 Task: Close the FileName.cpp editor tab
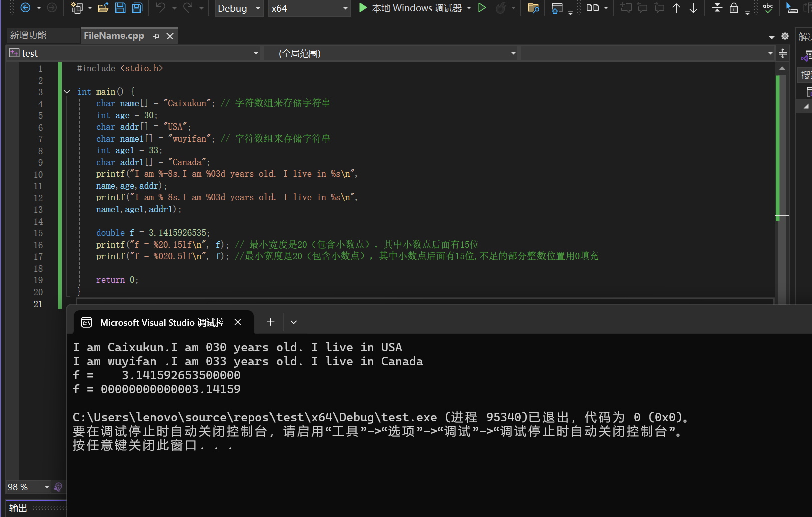click(x=170, y=36)
